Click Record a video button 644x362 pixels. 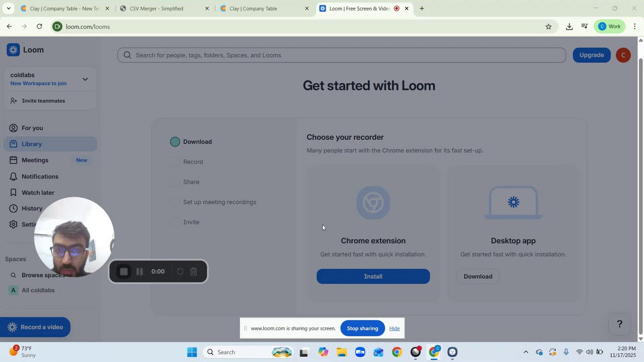tap(35, 327)
